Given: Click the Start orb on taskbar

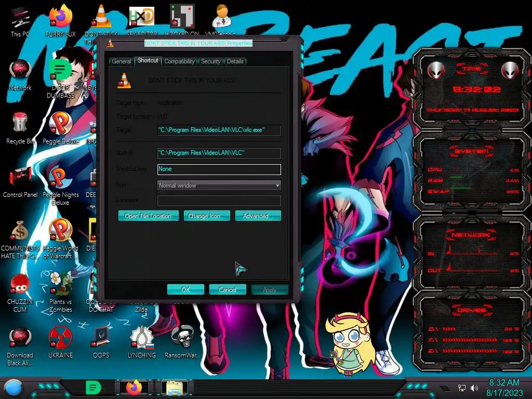Looking at the screenshot, I should click(x=13, y=388).
